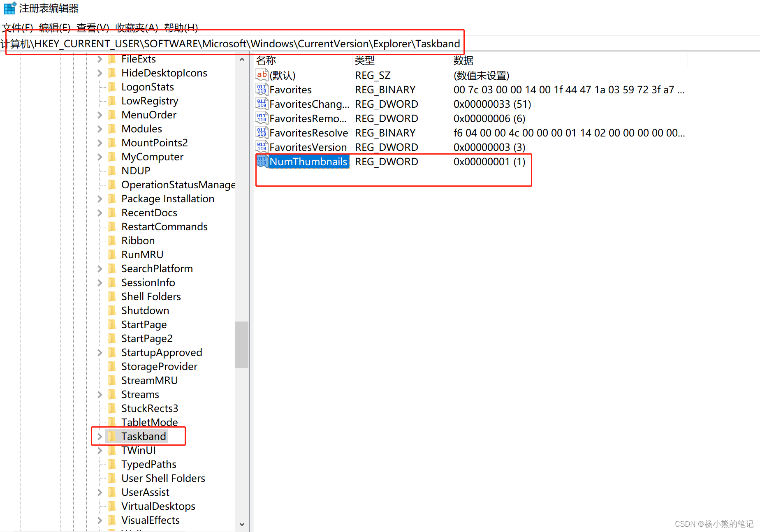
Task: Click the 数据 column header
Action: [570, 60]
